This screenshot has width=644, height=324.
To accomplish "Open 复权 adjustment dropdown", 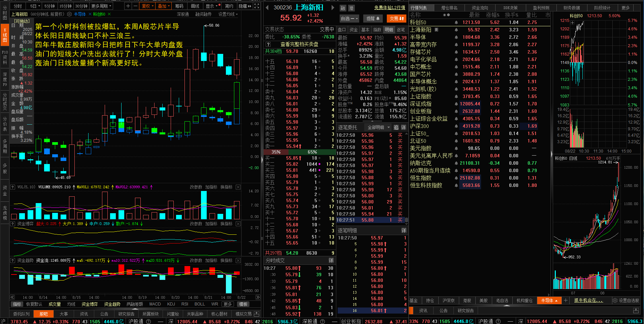I will click(x=147, y=6).
